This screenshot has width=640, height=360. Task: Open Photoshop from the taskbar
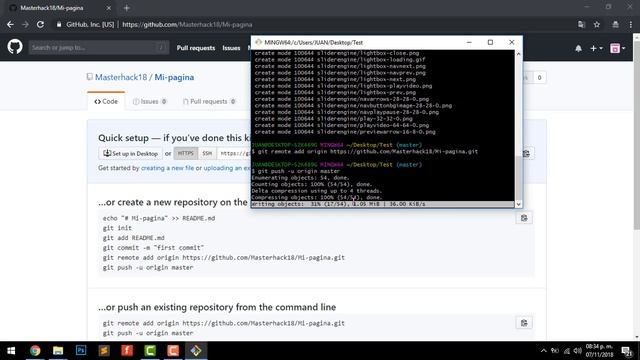(81, 351)
